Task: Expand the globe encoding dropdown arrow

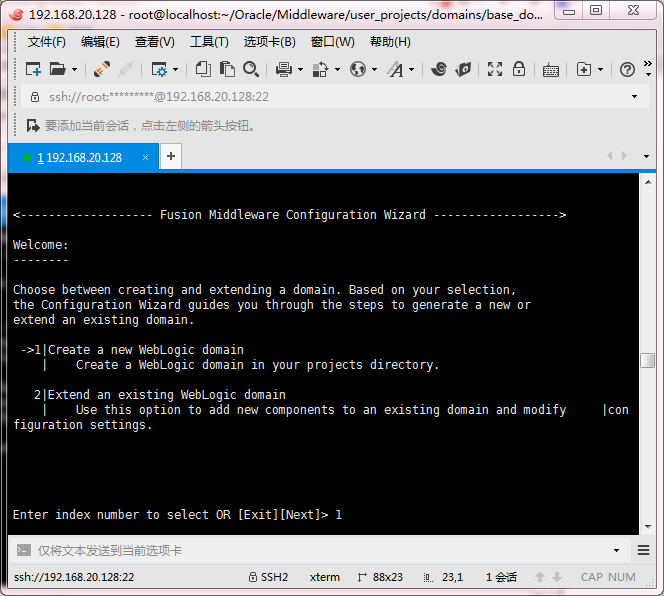Action: [374, 69]
